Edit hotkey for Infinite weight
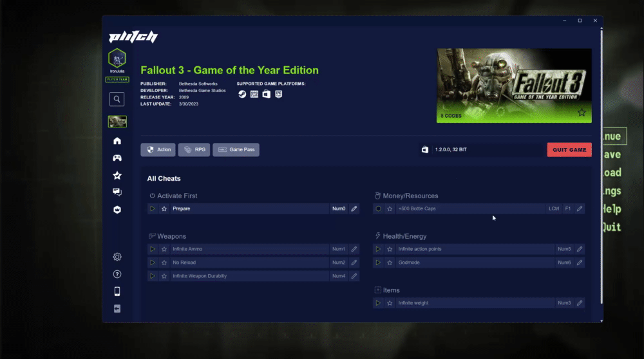 pyautogui.click(x=580, y=303)
